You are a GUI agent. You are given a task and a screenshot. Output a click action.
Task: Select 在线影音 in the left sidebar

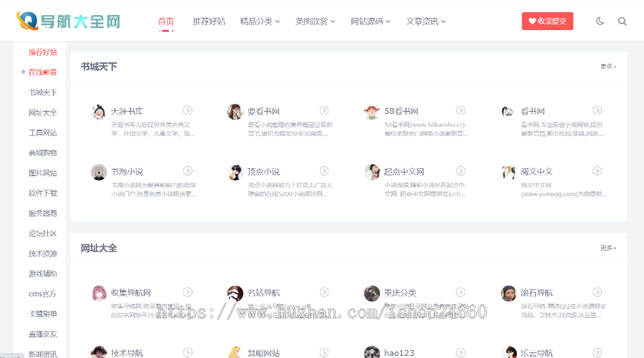coord(43,72)
